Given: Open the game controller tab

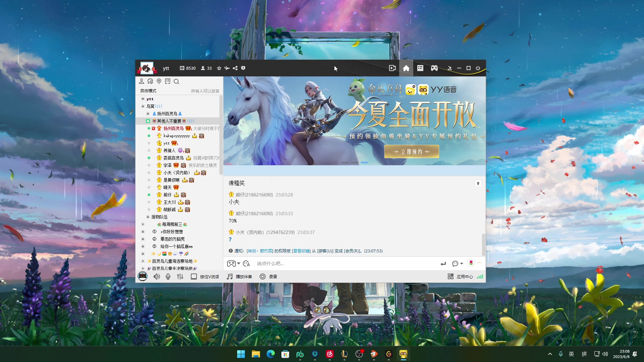Looking at the screenshot, I should point(434,68).
